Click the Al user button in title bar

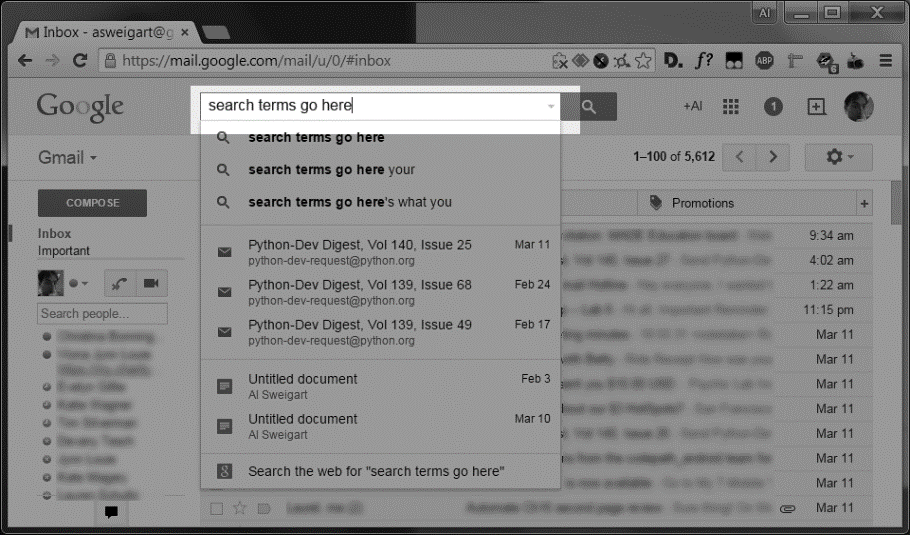(x=765, y=13)
